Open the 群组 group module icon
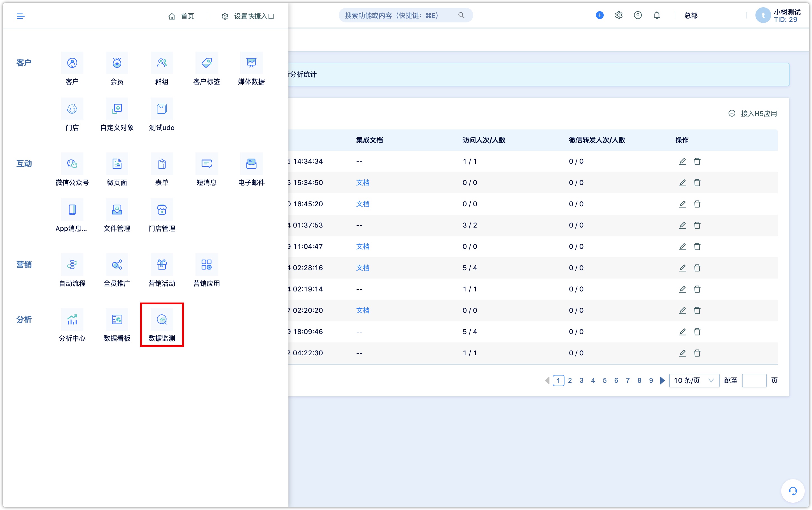This screenshot has height=510, width=812. click(x=162, y=63)
